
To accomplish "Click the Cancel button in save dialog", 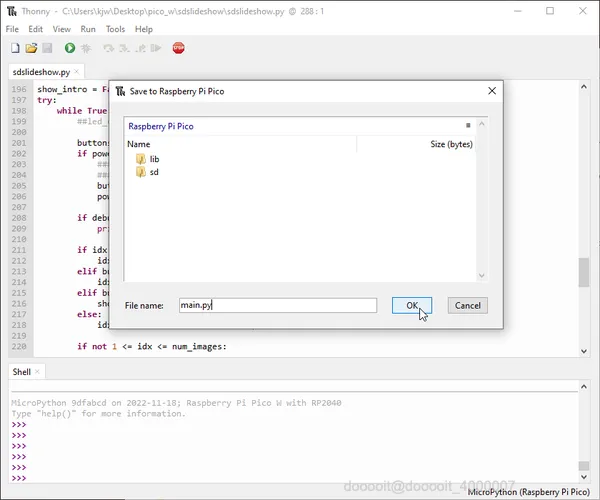I will pyautogui.click(x=468, y=305).
